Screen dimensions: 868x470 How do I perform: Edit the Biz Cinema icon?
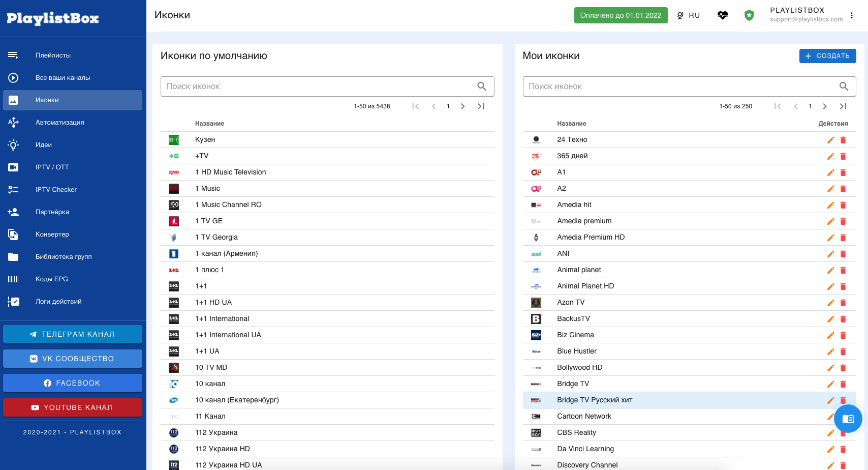(x=831, y=335)
